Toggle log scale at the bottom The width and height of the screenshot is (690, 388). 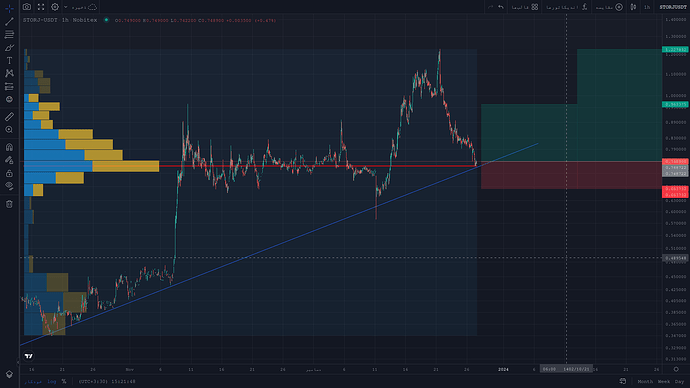pos(52,381)
